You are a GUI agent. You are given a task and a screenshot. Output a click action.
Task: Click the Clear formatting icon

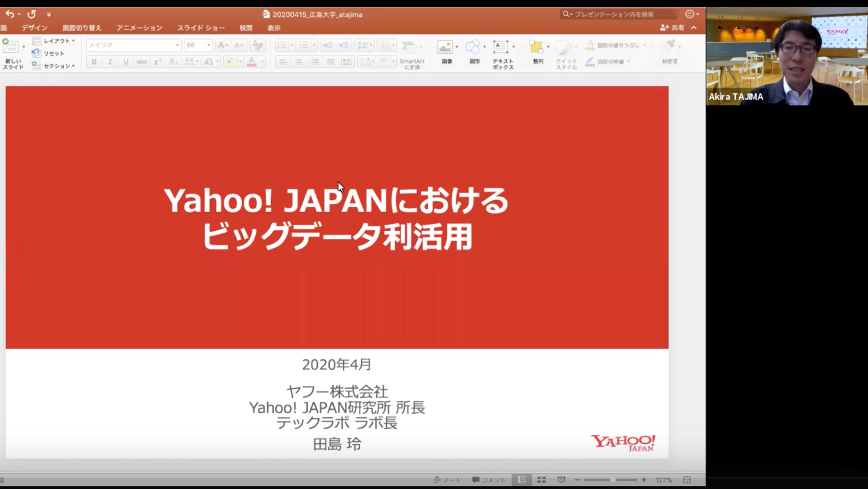point(257,45)
